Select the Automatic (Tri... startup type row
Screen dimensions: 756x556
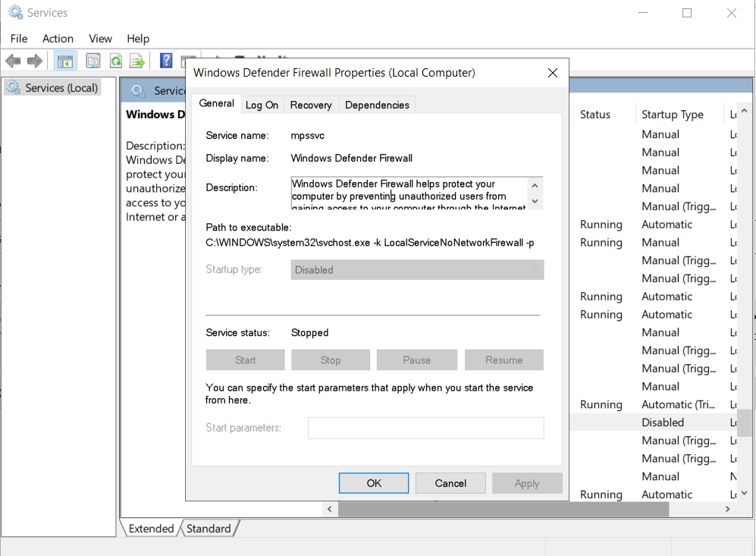point(654,404)
